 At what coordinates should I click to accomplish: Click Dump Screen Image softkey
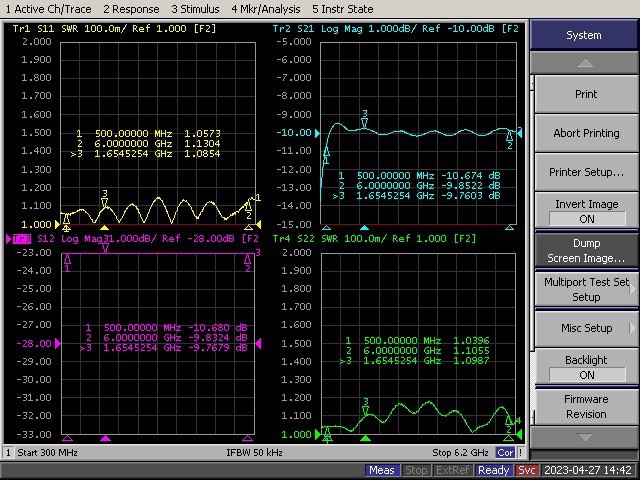pyautogui.click(x=586, y=251)
